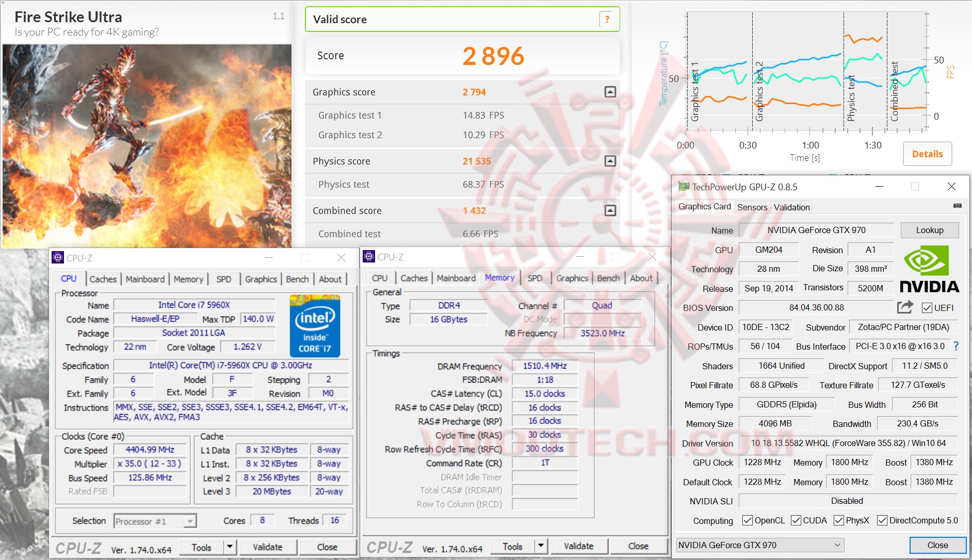Screen dimensions: 972x560
Task: Collapse the Graphics score section
Action: click(610, 92)
